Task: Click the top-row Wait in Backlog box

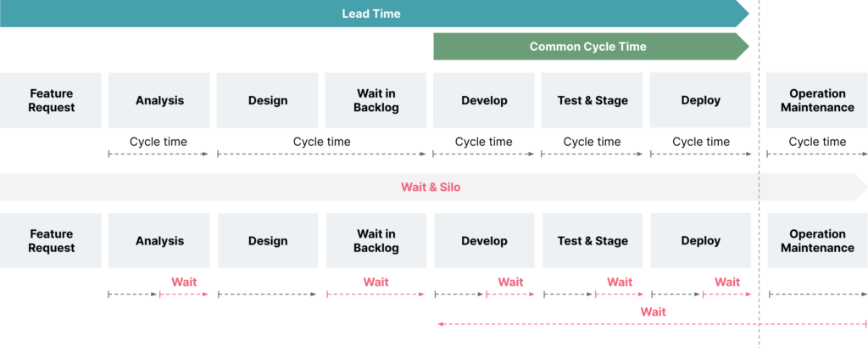Action: click(x=376, y=100)
